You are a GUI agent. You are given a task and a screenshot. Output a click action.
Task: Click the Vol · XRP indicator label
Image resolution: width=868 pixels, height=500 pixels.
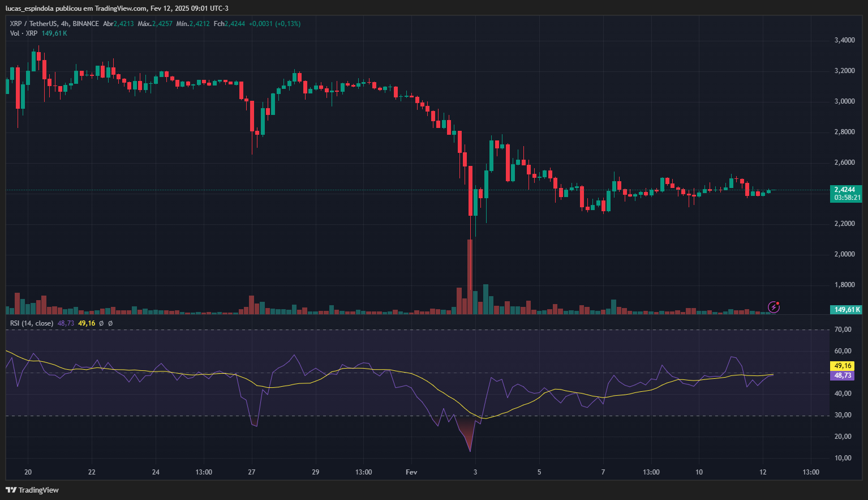(23, 33)
